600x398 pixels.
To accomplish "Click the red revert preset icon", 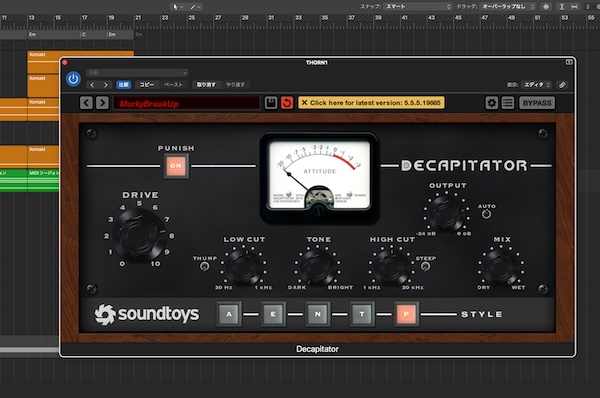I will (287, 103).
